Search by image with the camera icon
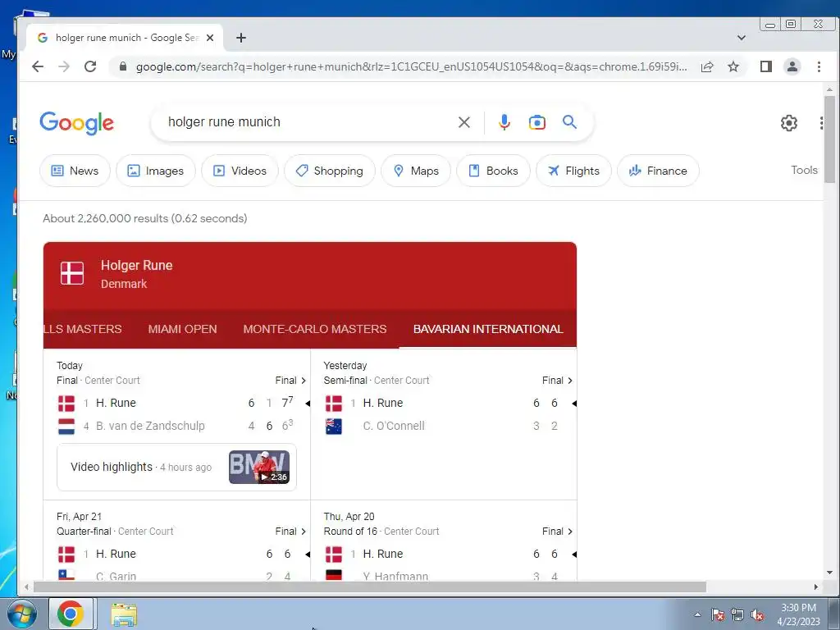The height and width of the screenshot is (630, 840). pyautogui.click(x=536, y=122)
